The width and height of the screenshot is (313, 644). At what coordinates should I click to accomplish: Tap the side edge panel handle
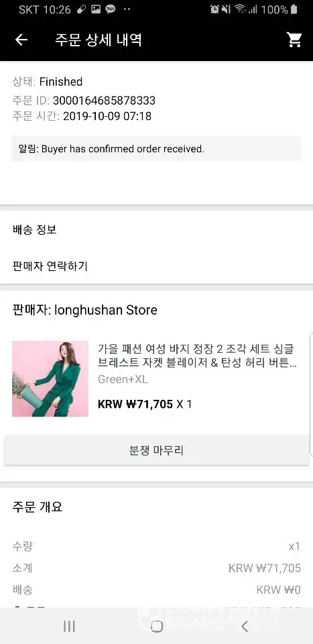pyautogui.click(x=311, y=394)
